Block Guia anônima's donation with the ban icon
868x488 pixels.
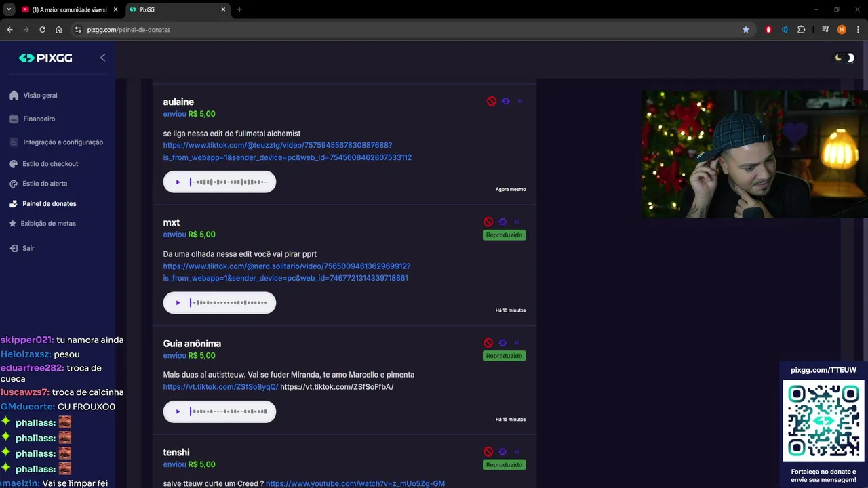point(488,343)
